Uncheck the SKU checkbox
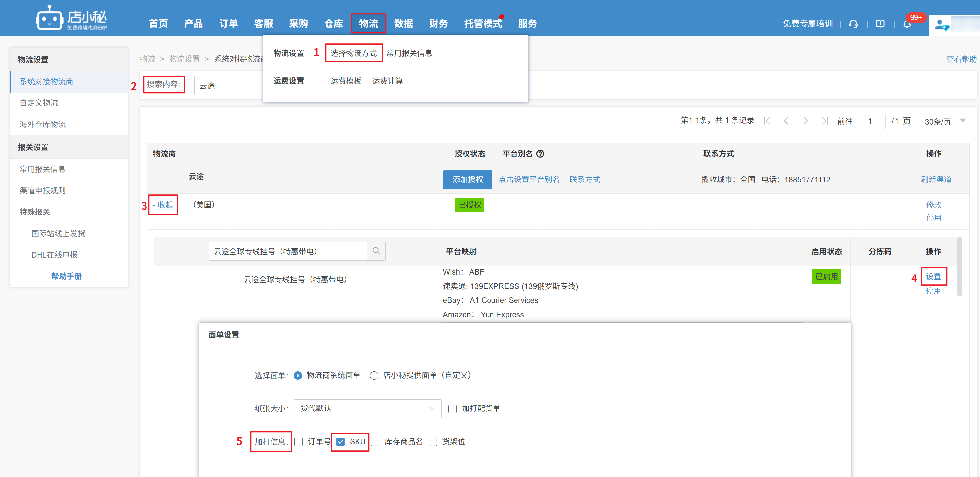The height and width of the screenshot is (477, 980). pyautogui.click(x=340, y=442)
